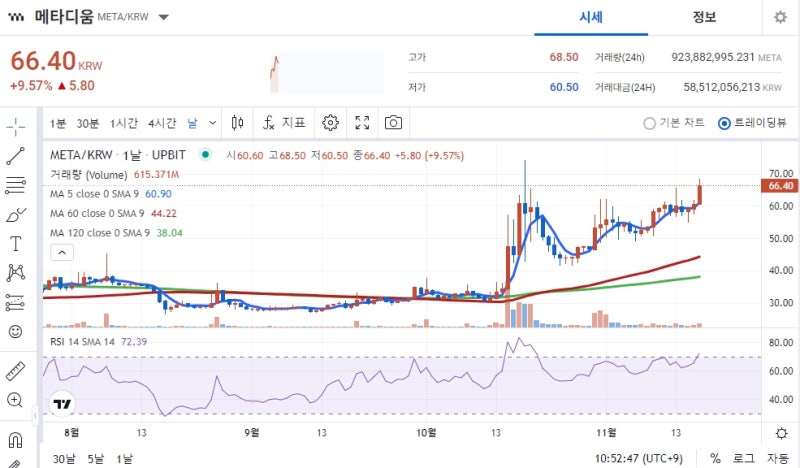The image size is (800, 468).
Task: Click the 66.40 current price label on axis
Action: coord(779,186)
